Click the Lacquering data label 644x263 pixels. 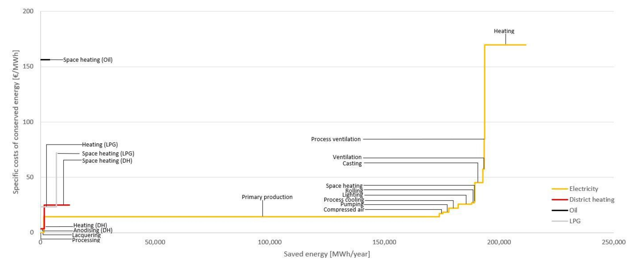pos(86,235)
